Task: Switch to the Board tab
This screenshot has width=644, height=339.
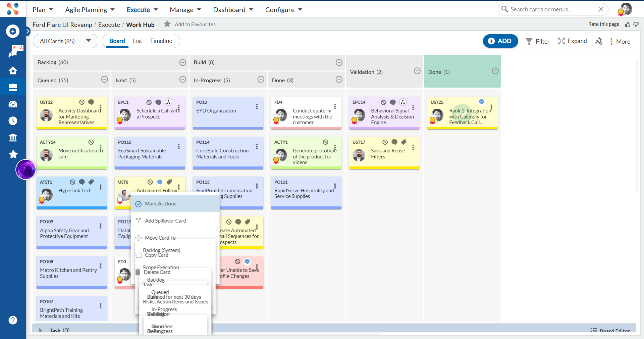Action: (x=117, y=41)
